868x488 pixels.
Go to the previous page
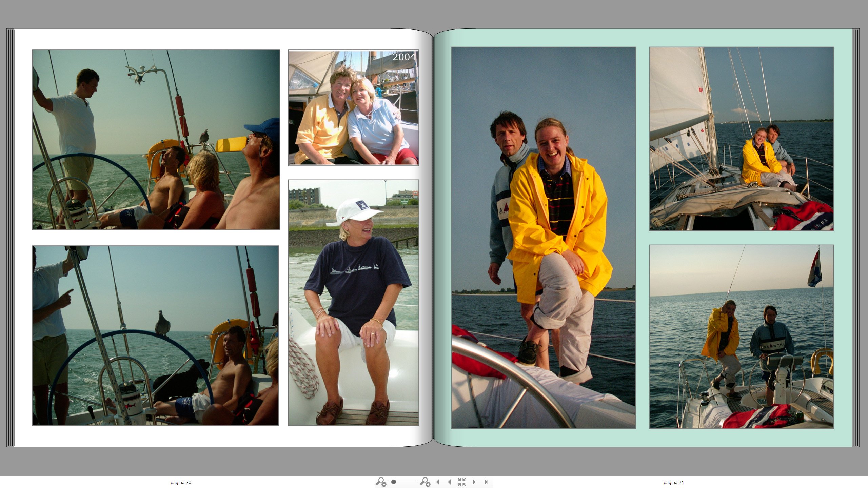[x=450, y=482]
